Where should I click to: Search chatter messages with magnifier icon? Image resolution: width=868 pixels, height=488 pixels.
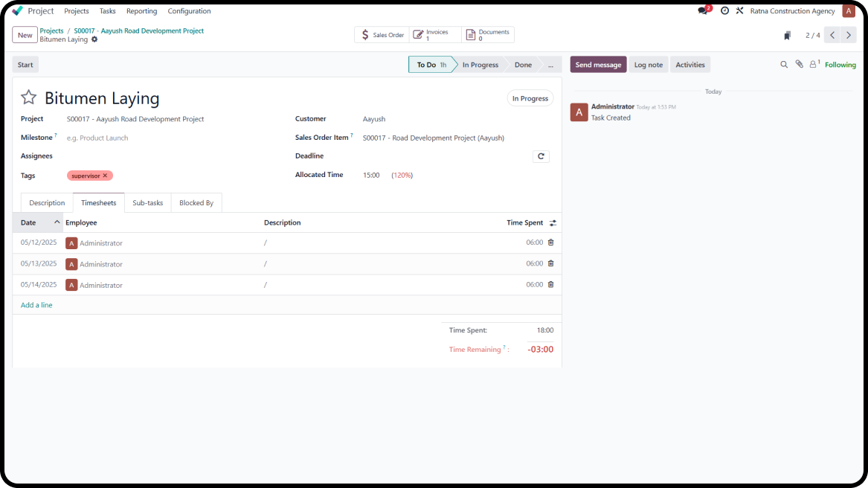coord(783,65)
